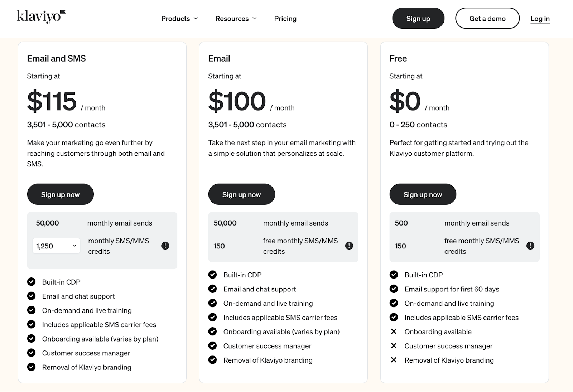Click X icon beside Onboarding available

394,331
